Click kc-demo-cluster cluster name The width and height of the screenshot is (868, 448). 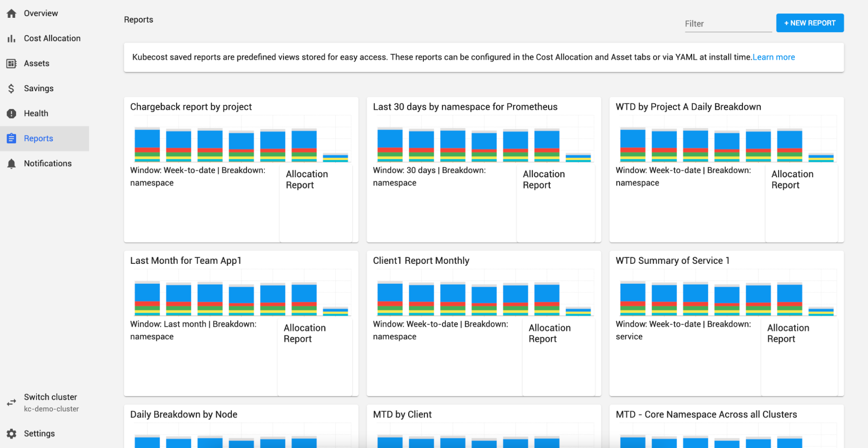pyautogui.click(x=51, y=409)
